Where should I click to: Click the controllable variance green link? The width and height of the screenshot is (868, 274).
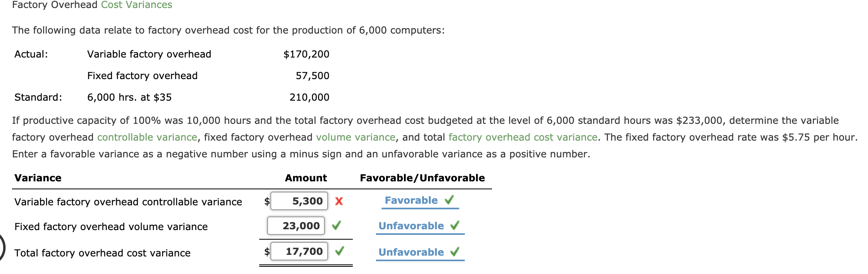(147, 137)
